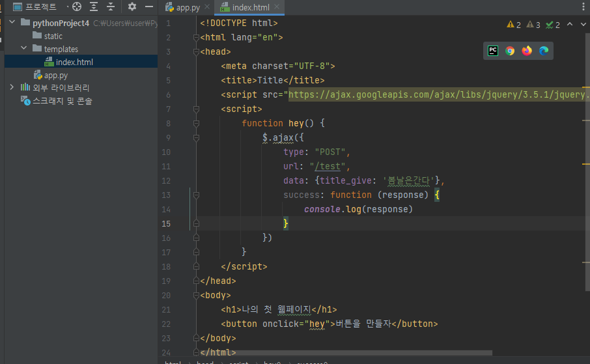The width and height of the screenshot is (590, 364).
Task: Click the Expand All icon in project toolbar
Action: click(94, 7)
